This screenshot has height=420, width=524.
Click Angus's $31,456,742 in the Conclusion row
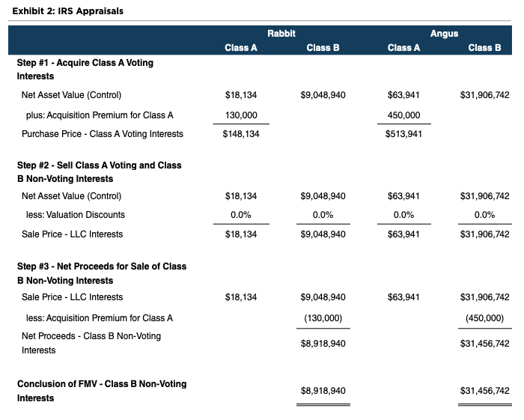coord(484,391)
